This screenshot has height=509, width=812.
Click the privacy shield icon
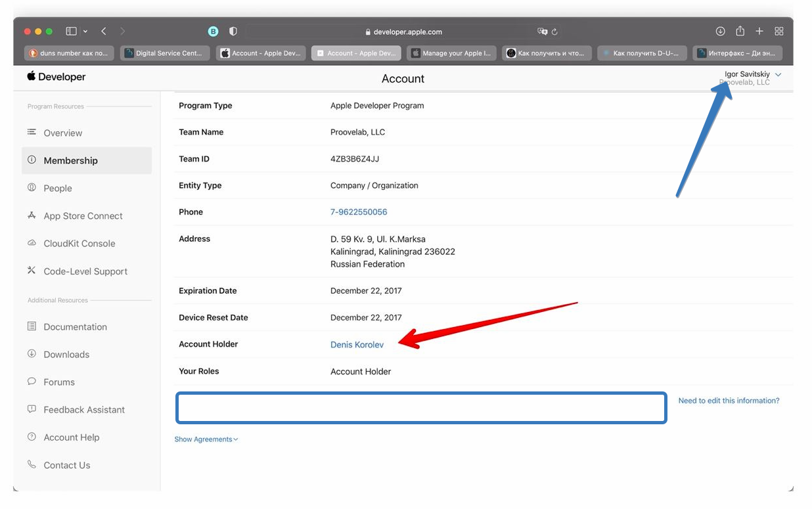tap(233, 32)
